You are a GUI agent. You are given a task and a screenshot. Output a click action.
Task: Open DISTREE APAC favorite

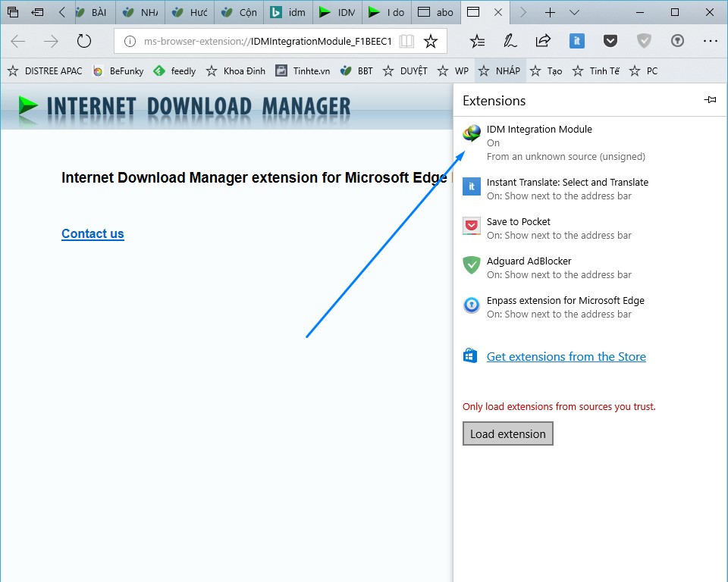(x=45, y=71)
